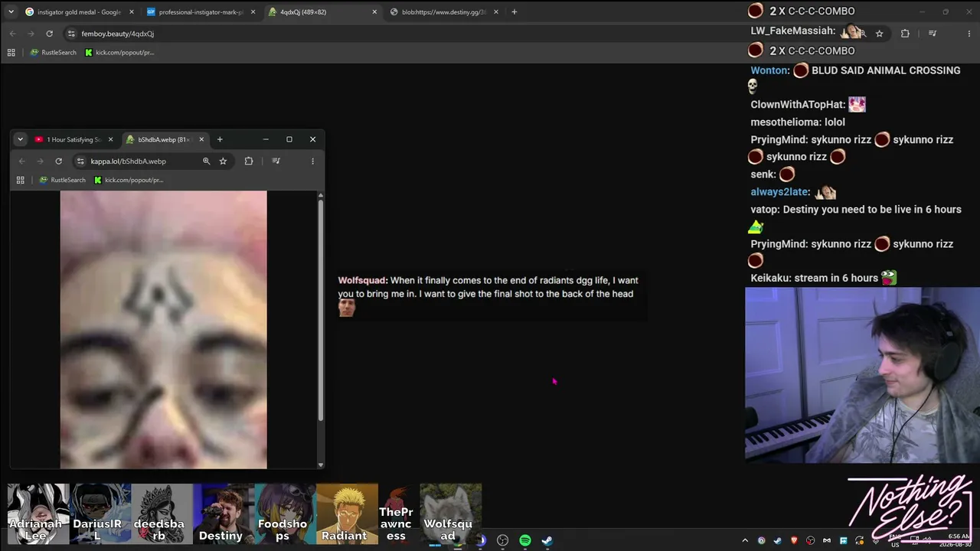Focus the kappa.lol/bShdbA.webp address bar
The height and width of the screenshot is (551, 980).
point(153,161)
